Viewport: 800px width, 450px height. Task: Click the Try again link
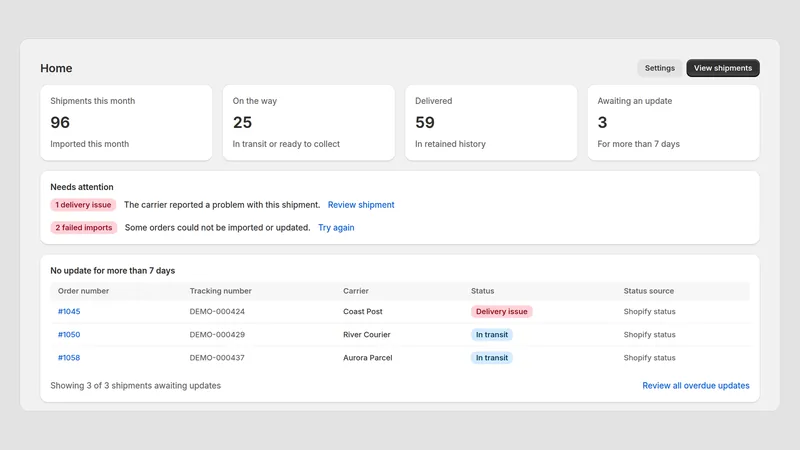point(336,228)
